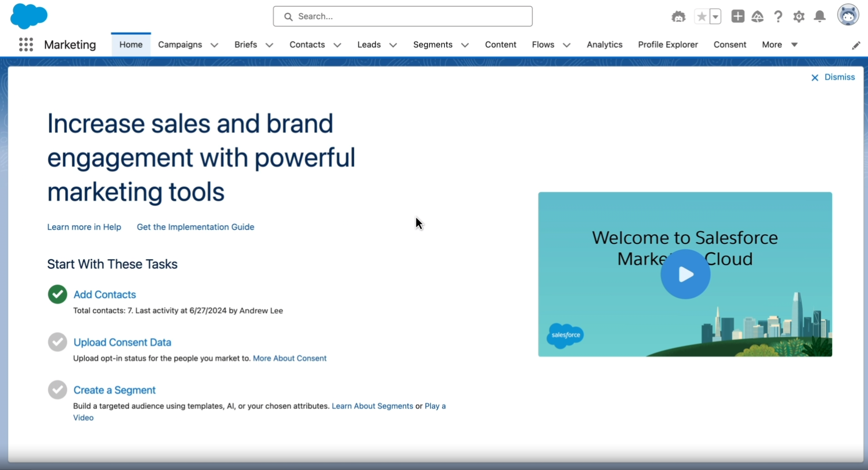Screen dimensions: 868x470
Task: Expand the Segments dropdown
Action: (466, 45)
